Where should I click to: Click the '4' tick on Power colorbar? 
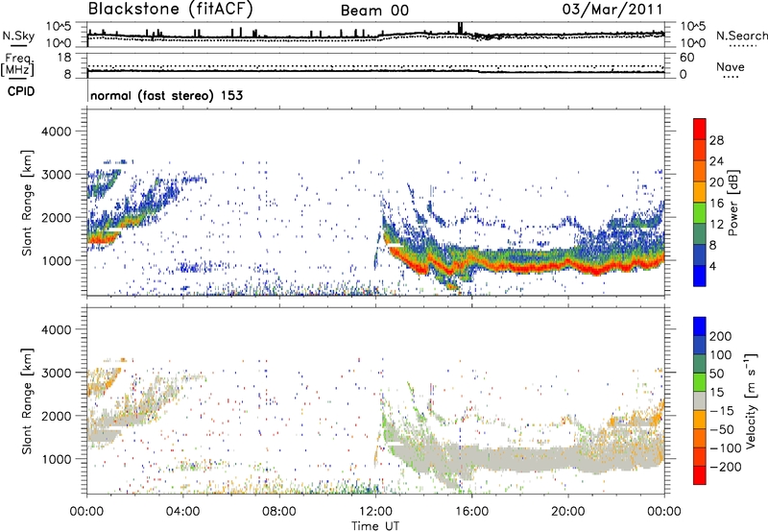(x=713, y=266)
